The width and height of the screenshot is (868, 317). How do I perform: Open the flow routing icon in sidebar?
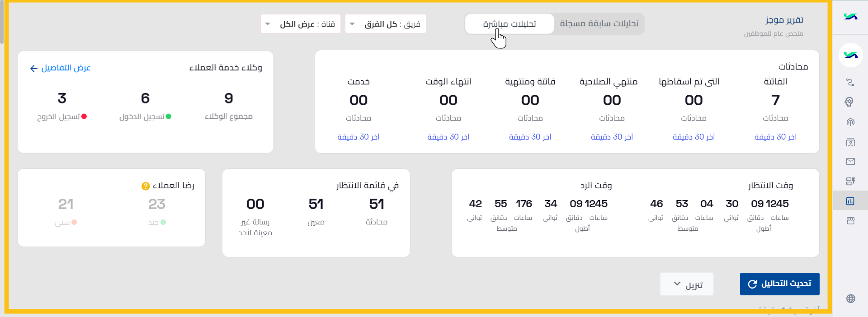tap(850, 82)
